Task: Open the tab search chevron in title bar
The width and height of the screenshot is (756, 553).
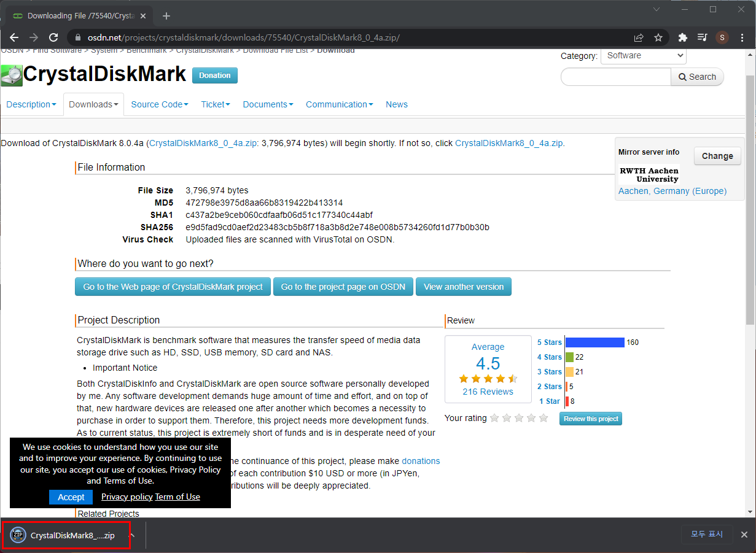Action: [657, 9]
